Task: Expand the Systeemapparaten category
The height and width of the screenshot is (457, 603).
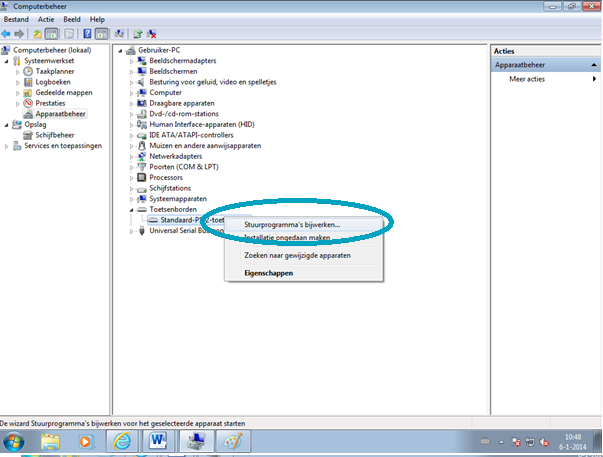Action: pyautogui.click(x=131, y=199)
